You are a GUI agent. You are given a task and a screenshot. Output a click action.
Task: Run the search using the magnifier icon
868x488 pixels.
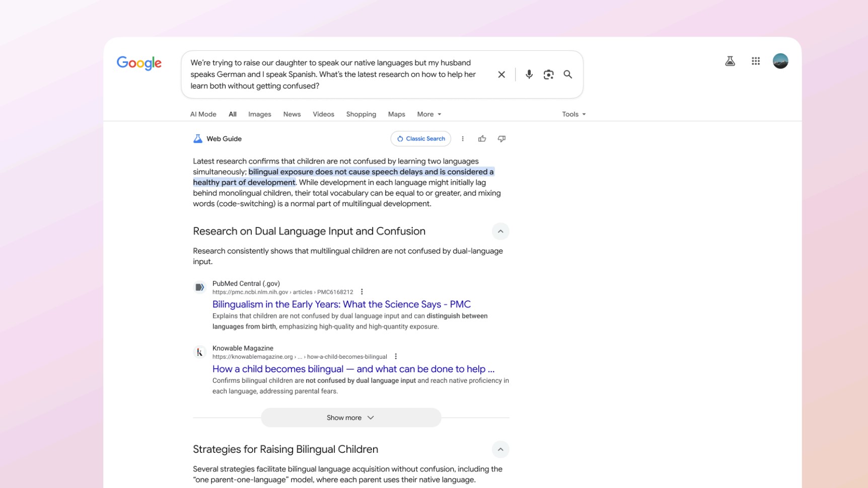click(568, 74)
